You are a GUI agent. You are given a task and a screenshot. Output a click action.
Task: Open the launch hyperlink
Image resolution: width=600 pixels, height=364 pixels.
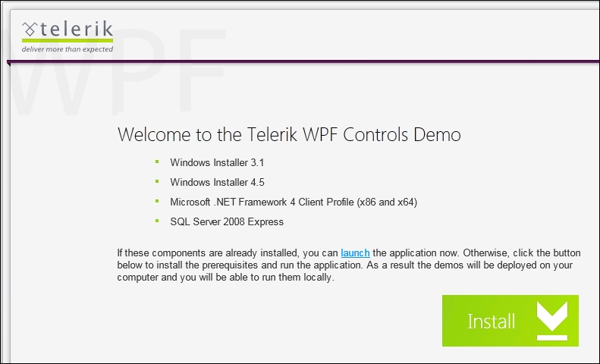click(355, 253)
